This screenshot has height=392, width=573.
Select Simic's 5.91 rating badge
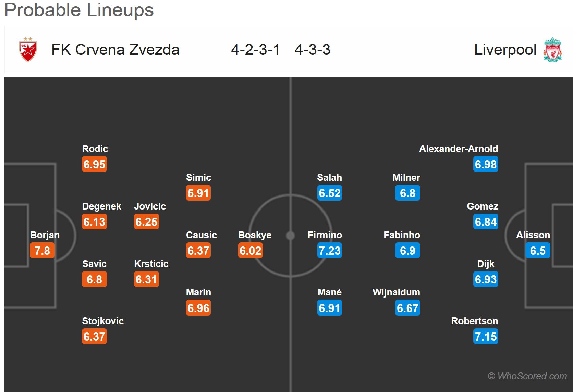[x=198, y=193]
